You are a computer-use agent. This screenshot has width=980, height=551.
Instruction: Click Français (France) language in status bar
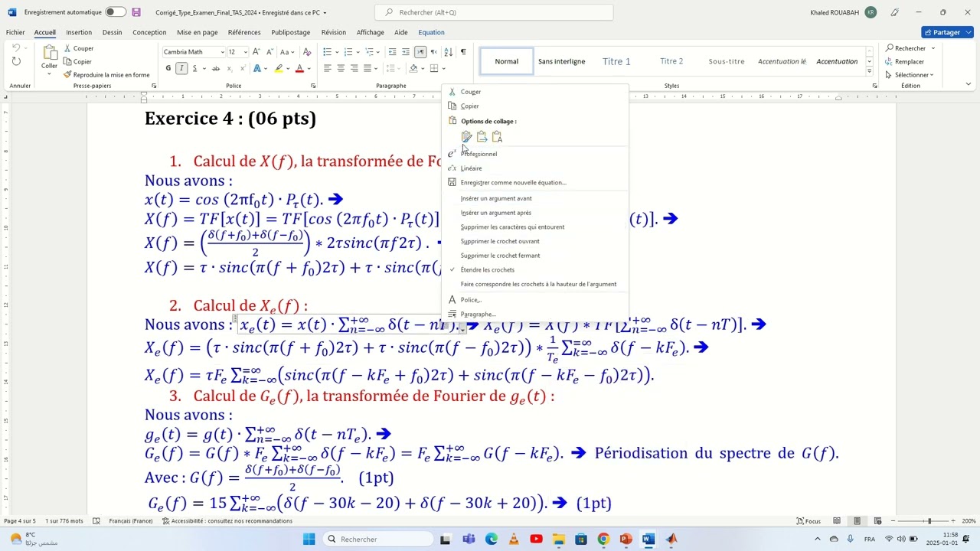tap(130, 521)
